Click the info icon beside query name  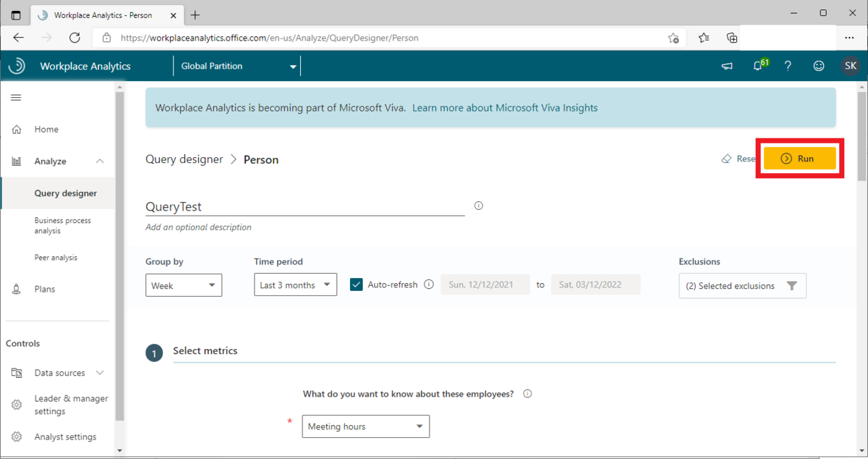479,206
